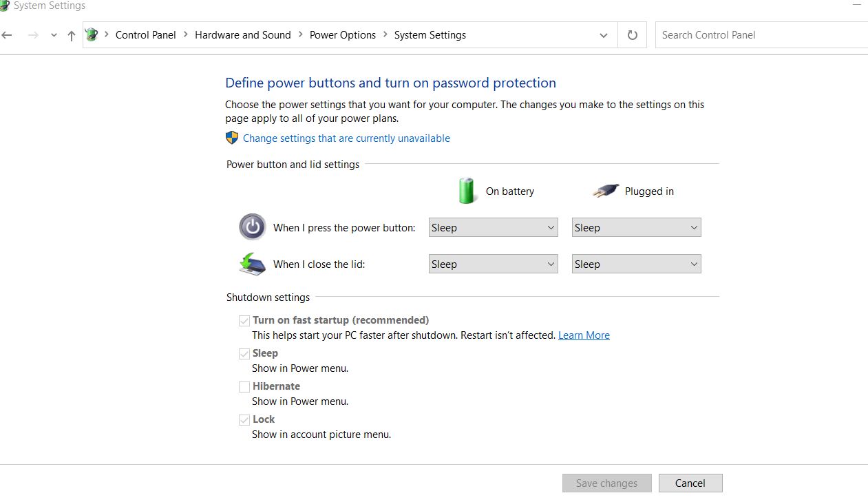Image resolution: width=868 pixels, height=502 pixels.
Task: Click the 'Shutdown settings' section label
Action: (268, 297)
